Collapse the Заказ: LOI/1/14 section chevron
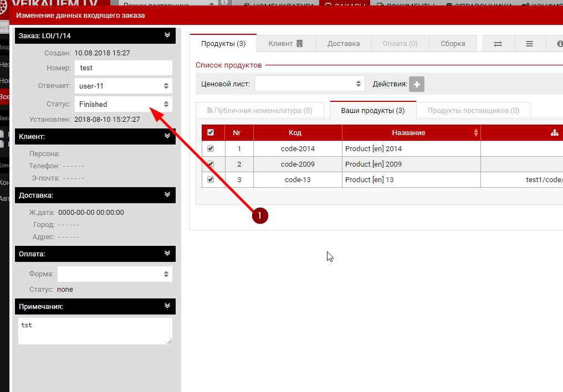This screenshot has width=563, height=392. coord(167,35)
